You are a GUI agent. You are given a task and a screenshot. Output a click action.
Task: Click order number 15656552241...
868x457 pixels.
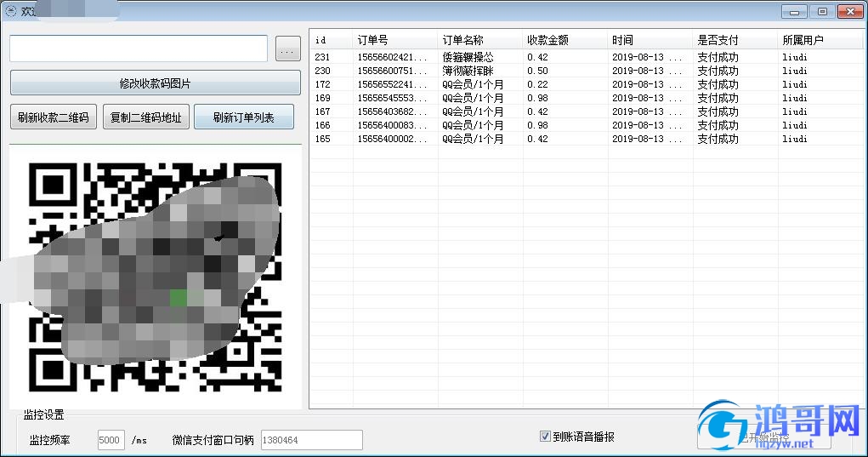[x=392, y=84]
